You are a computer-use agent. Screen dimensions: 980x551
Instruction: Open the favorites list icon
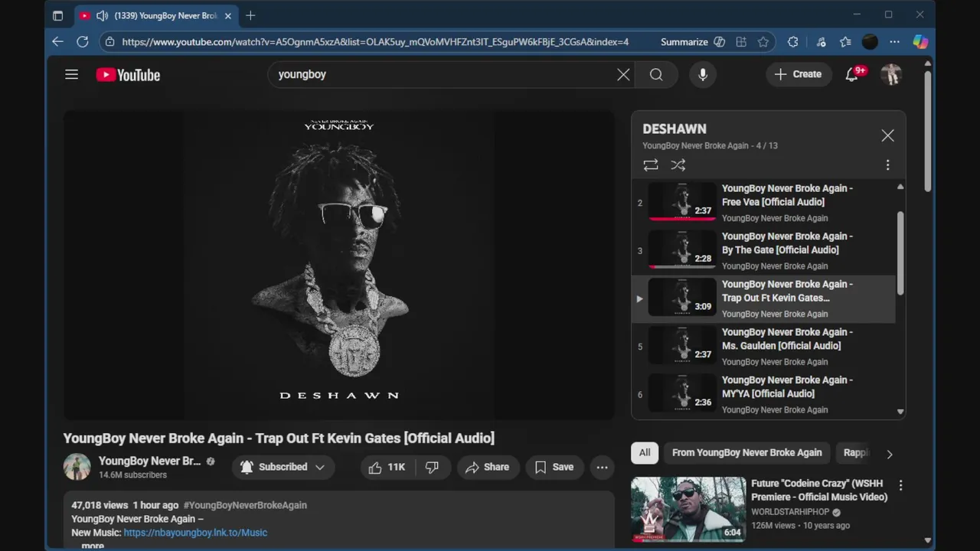coord(845,42)
